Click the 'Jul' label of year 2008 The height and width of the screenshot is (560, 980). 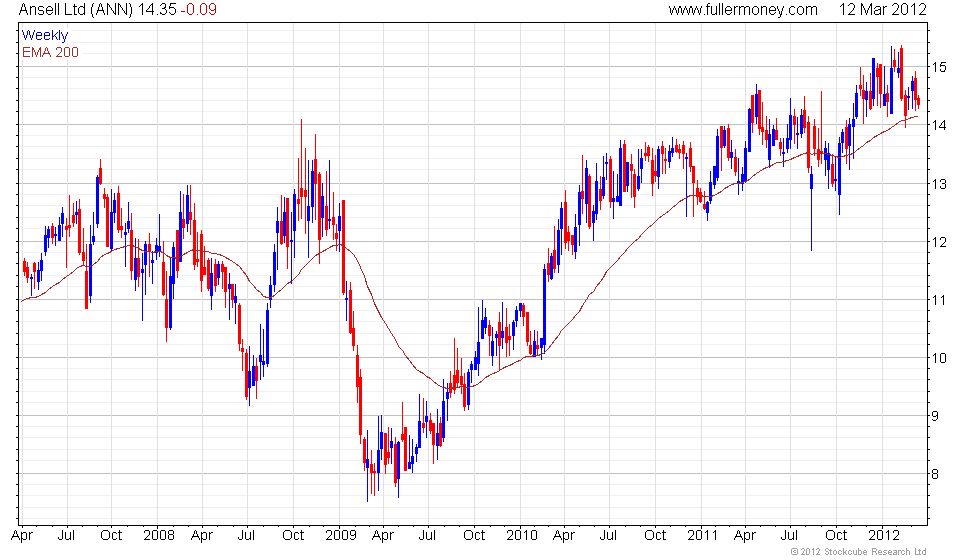click(247, 536)
